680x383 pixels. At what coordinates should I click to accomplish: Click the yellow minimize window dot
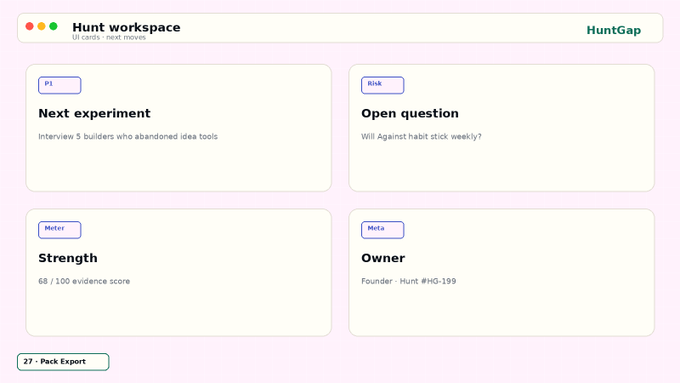tap(42, 26)
